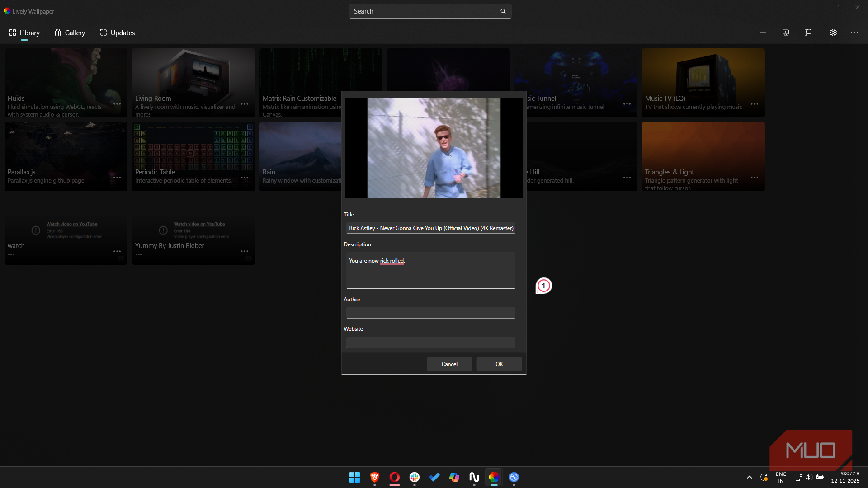The width and height of the screenshot is (868, 488).
Task: Open Fluids wallpaper options ellipsis
Action: coord(117,104)
